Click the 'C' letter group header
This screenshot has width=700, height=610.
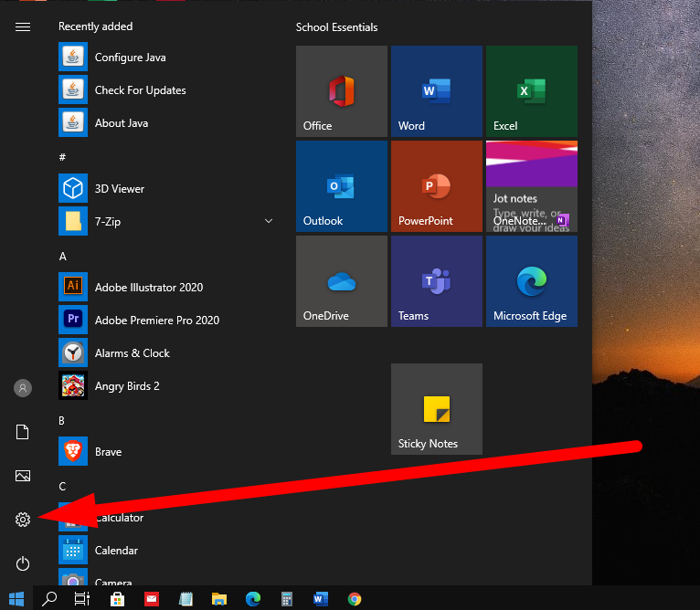click(x=62, y=486)
